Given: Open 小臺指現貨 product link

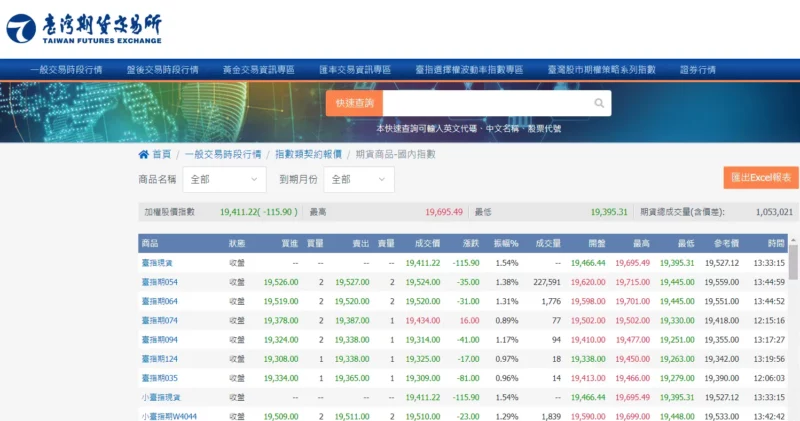Looking at the screenshot, I should 161,397.
